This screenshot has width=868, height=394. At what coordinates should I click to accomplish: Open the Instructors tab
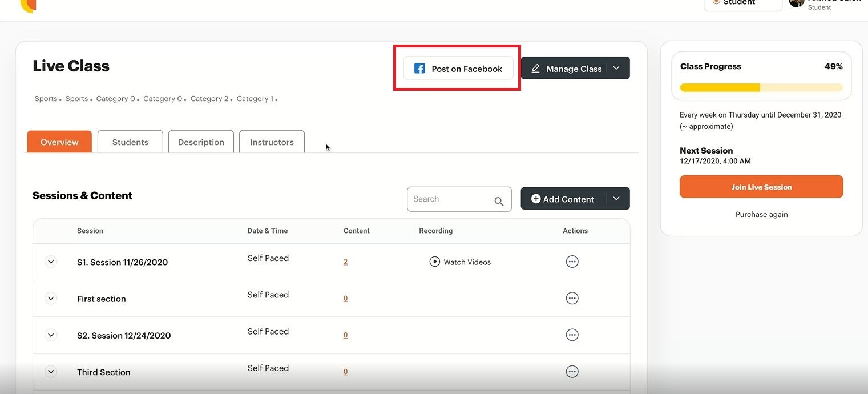(x=272, y=142)
